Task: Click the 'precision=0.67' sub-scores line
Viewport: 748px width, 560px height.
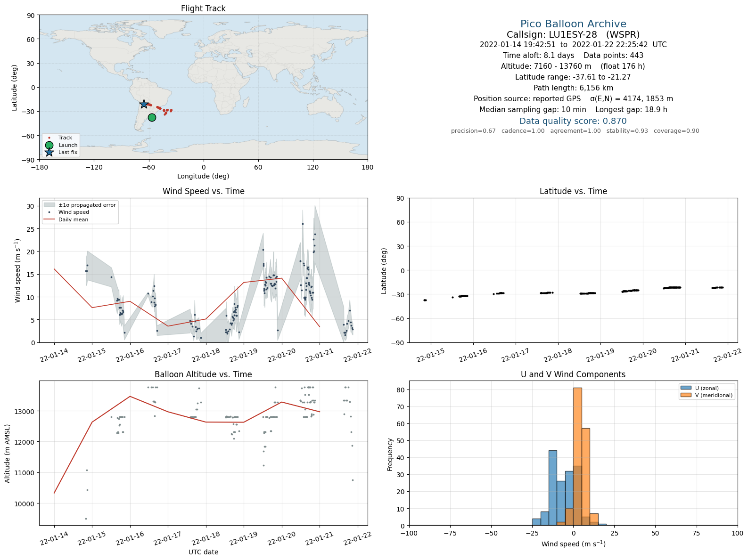Action: pos(575,131)
